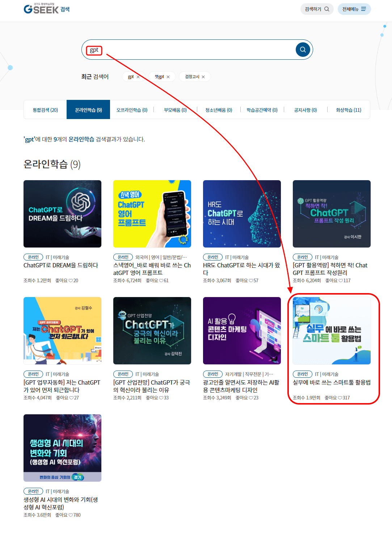This screenshot has width=392, height=533.
Task: Open thumbnail '실무에 바로 쓰는 스마트툴 활용법'
Action: pos(332,331)
